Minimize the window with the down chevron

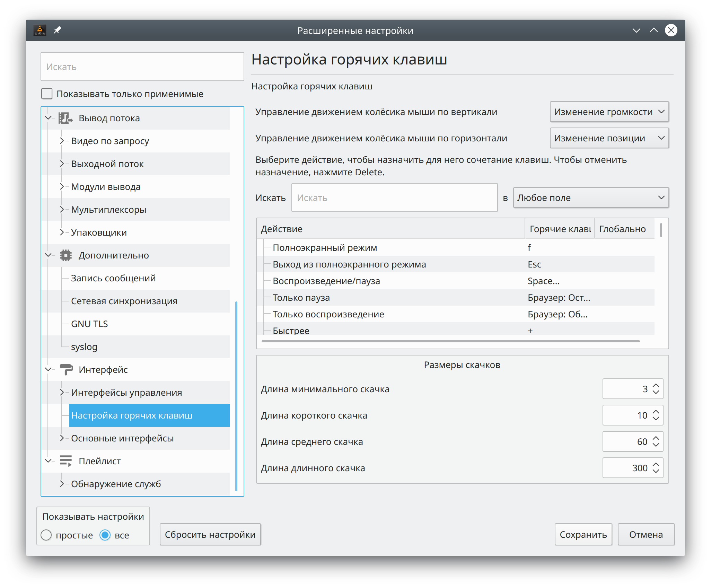point(636,30)
